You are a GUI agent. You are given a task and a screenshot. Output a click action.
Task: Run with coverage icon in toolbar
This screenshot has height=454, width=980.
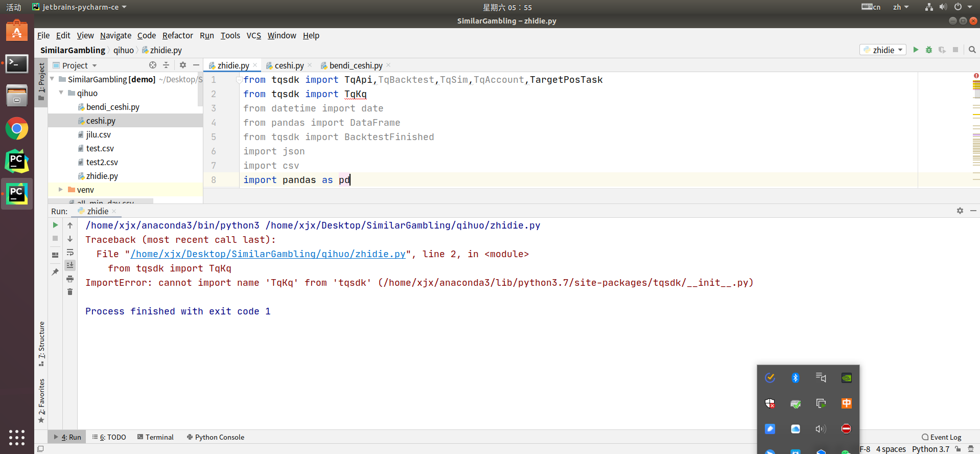tap(942, 50)
